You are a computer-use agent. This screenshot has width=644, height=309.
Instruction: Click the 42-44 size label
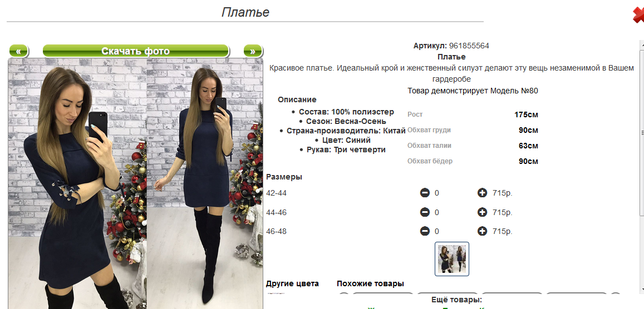[x=277, y=193]
